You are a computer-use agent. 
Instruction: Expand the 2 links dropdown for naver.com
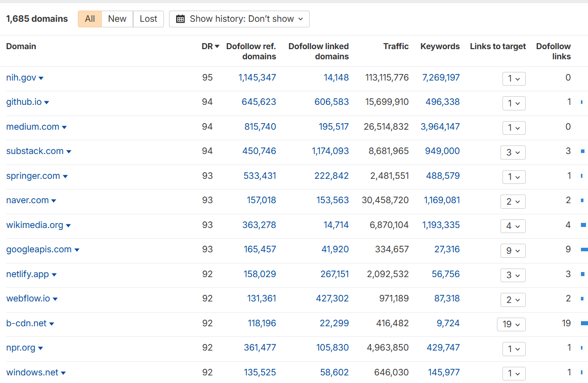click(513, 202)
